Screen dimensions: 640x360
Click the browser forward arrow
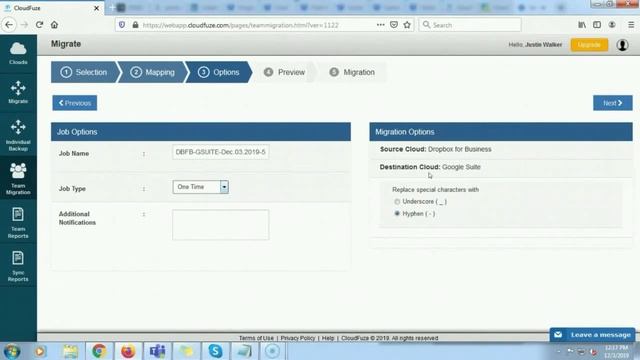pos(24,25)
